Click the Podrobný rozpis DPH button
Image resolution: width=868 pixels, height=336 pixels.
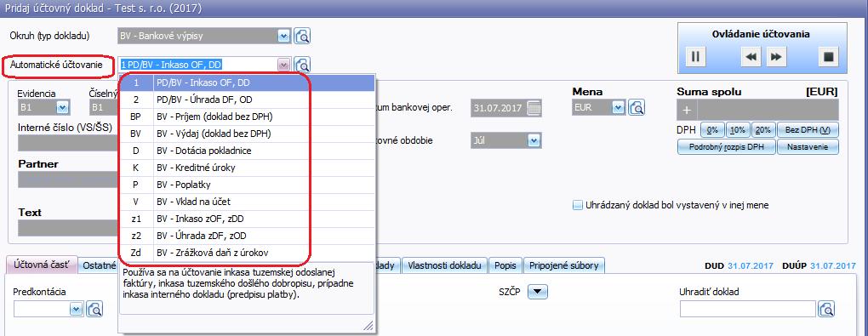coord(726,147)
